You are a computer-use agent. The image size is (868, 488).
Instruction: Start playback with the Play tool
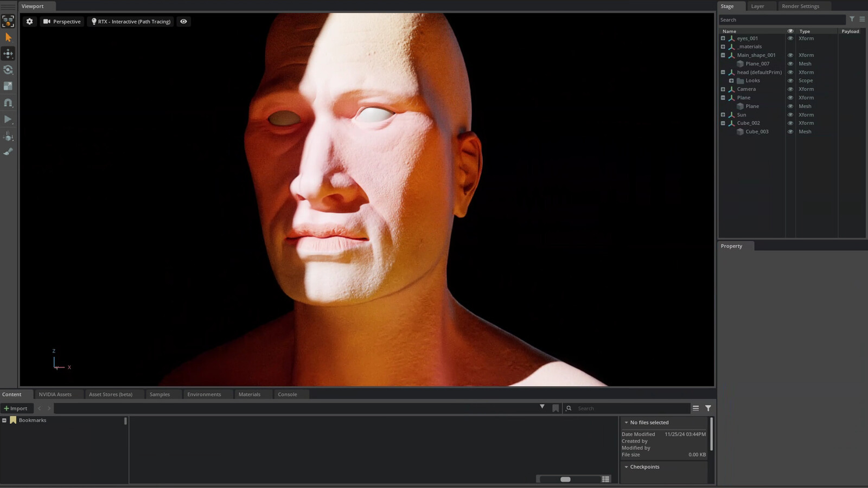point(8,119)
